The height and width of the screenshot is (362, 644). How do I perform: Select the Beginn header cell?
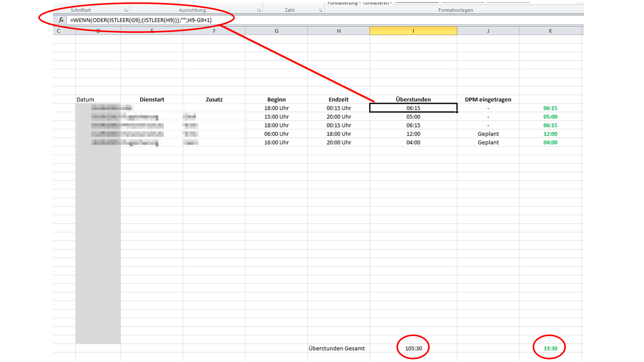pos(276,99)
